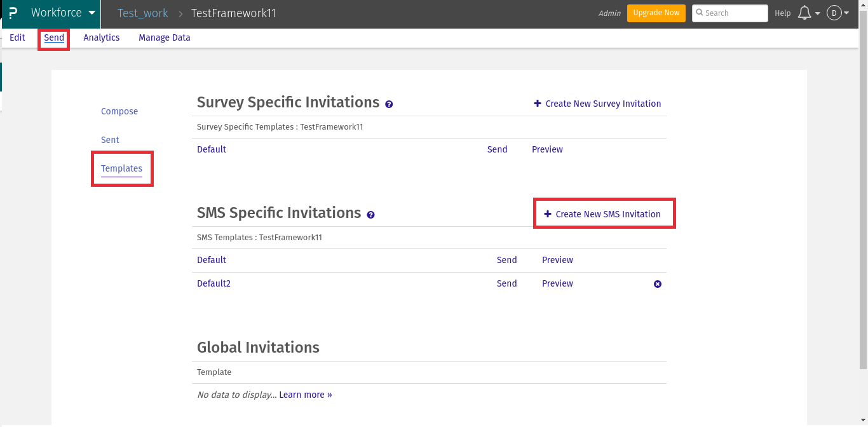Click help icon beside Survey Specific Invitations
Image resolution: width=868 pixels, height=427 pixels.
point(389,104)
